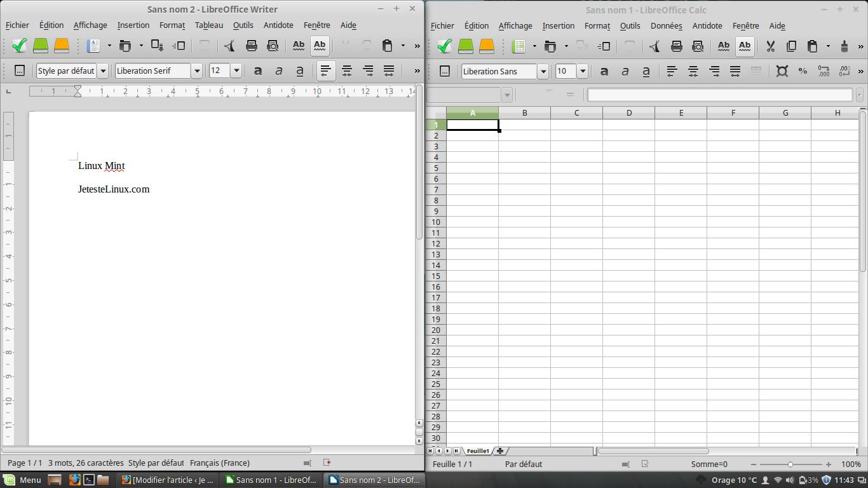This screenshot has width=868, height=488.
Task: Open the Insertion menu in Writer
Action: pyautogui.click(x=133, y=25)
